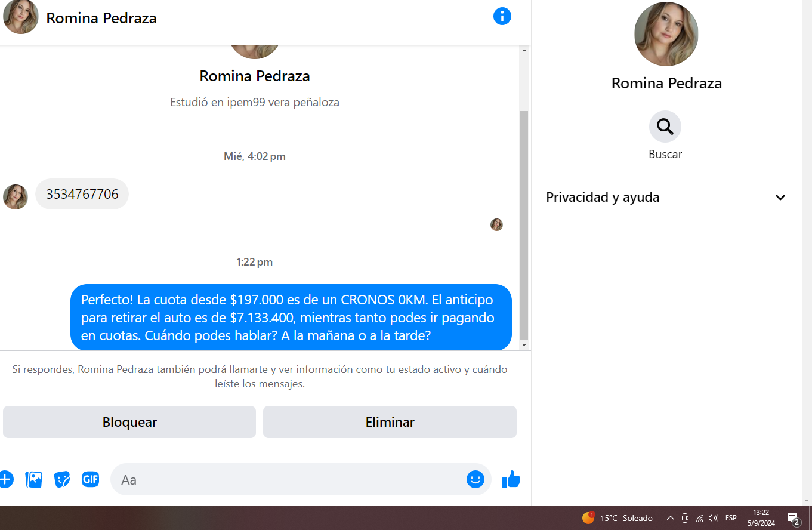
Task: Send a thumbs-up like
Action: pyautogui.click(x=511, y=479)
